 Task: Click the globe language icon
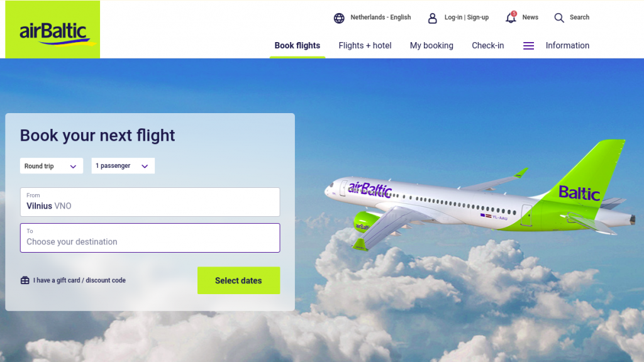click(x=339, y=18)
